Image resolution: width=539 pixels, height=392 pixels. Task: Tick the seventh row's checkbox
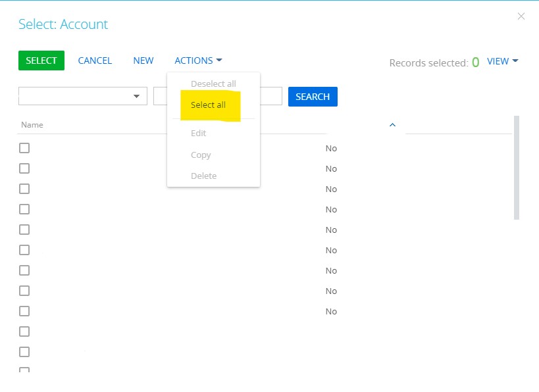24,270
